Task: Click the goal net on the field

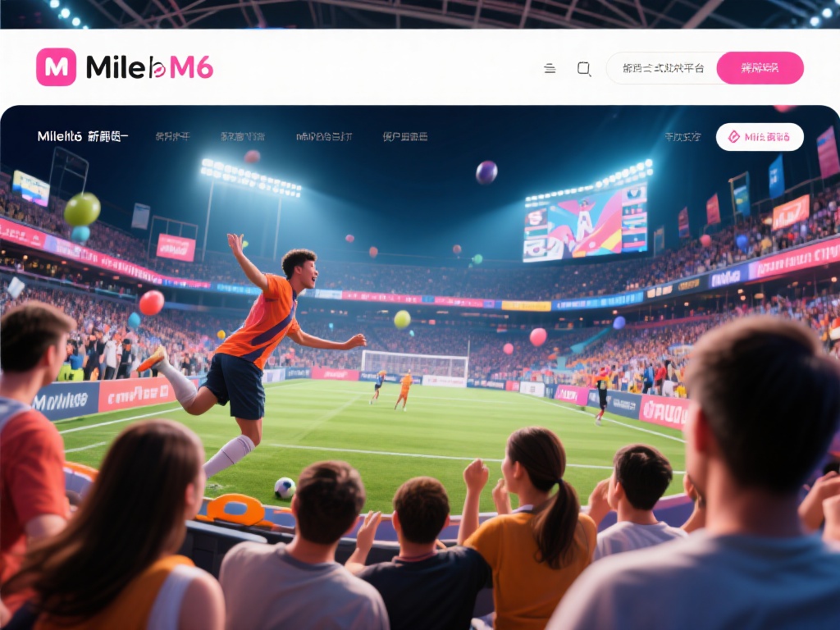Action: click(414, 364)
